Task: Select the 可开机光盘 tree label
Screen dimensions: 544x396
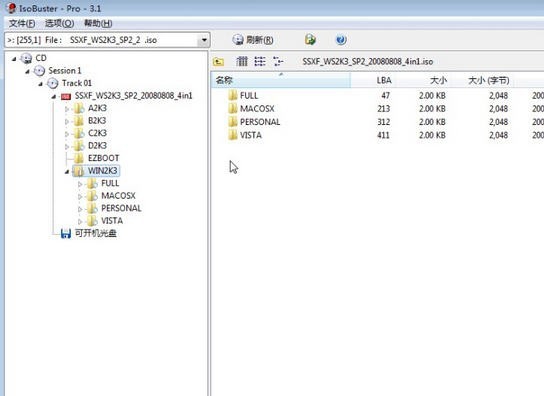Action: [96, 233]
